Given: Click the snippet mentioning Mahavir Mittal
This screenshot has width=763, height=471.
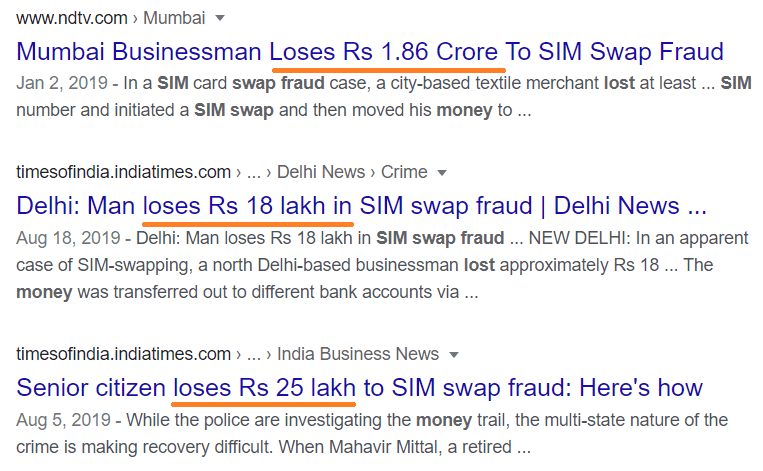Looking at the screenshot, I should (x=372, y=434).
